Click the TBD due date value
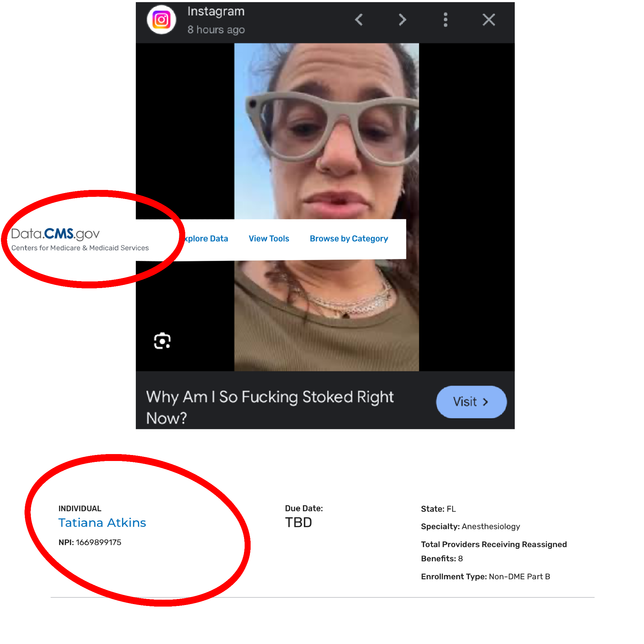Screen dimensions: 644x644 299,523
